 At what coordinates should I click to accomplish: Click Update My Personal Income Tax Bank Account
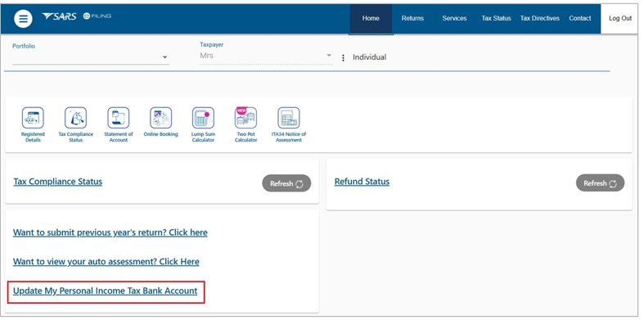click(x=105, y=291)
